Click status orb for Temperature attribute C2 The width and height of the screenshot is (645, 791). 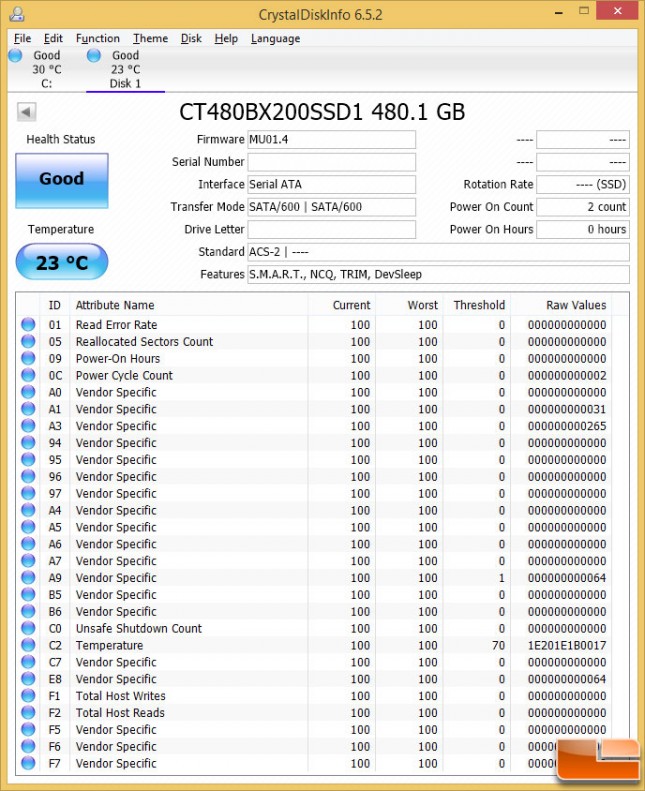(28, 645)
